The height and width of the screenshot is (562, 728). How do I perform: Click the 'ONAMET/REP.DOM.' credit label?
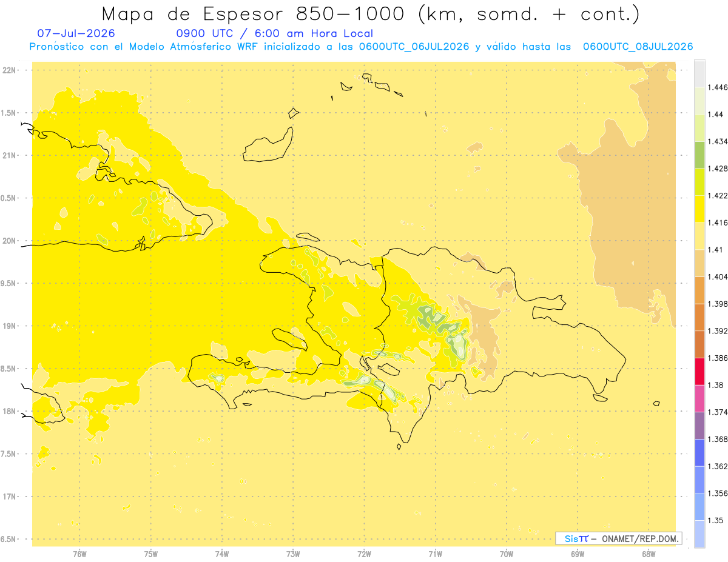[x=639, y=538]
